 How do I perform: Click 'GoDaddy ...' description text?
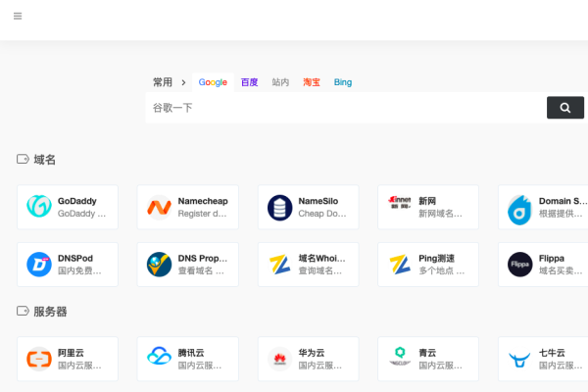tap(81, 214)
